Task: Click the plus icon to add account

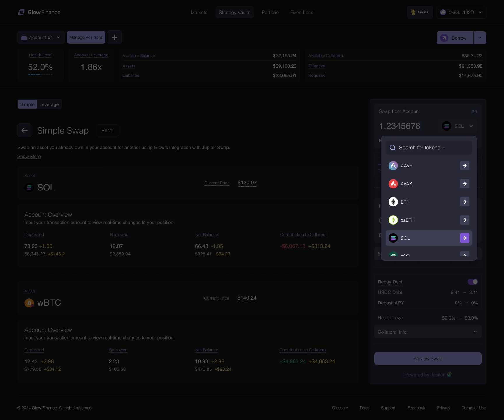Action: 115,37
